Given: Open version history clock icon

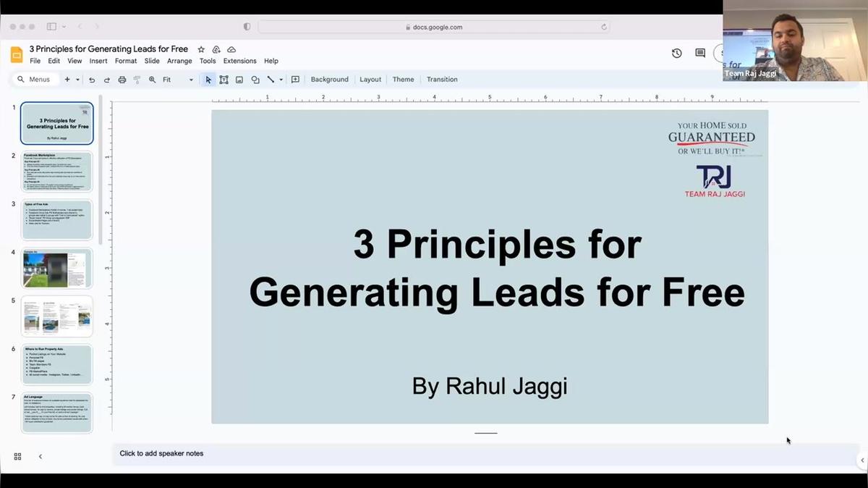Looking at the screenshot, I should click(x=676, y=53).
